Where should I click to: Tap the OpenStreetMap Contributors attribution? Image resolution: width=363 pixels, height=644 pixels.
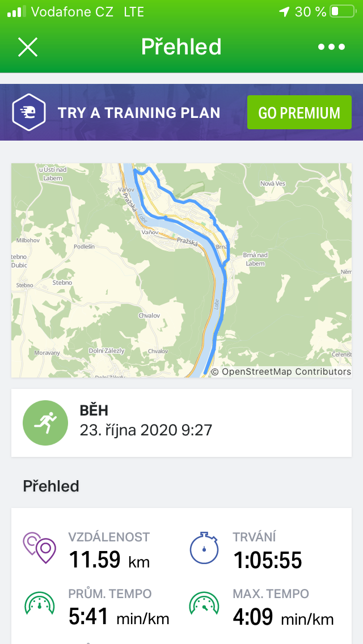point(281,372)
